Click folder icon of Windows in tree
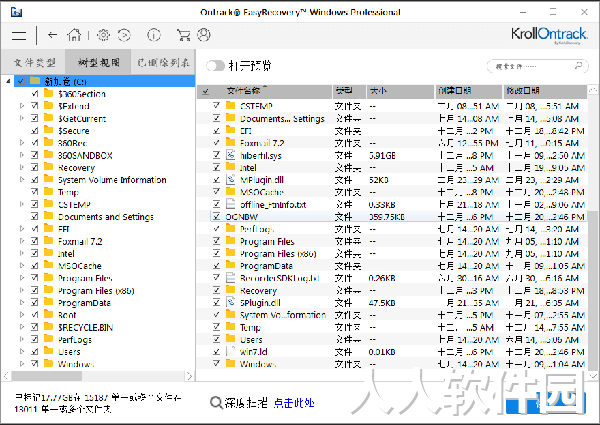The width and height of the screenshot is (600, 425). (49, 363)
